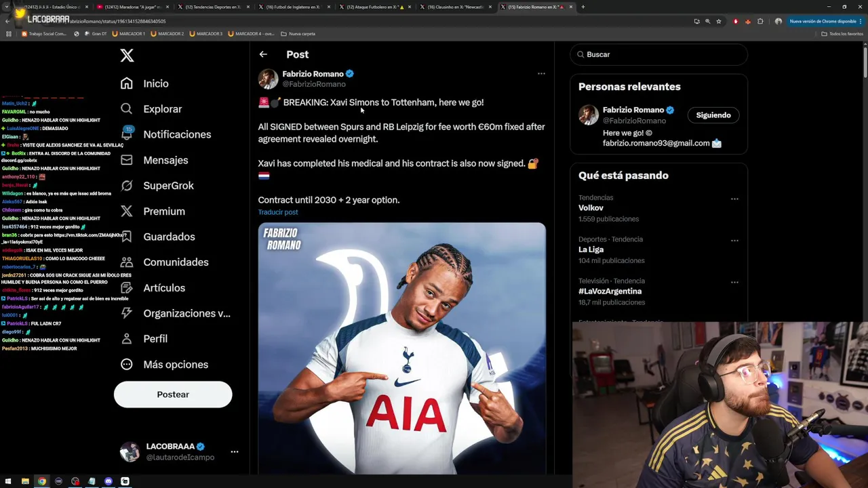Go back with the Post arrow
This screenshot has height=488, width=868.
(x=263, y=54)
